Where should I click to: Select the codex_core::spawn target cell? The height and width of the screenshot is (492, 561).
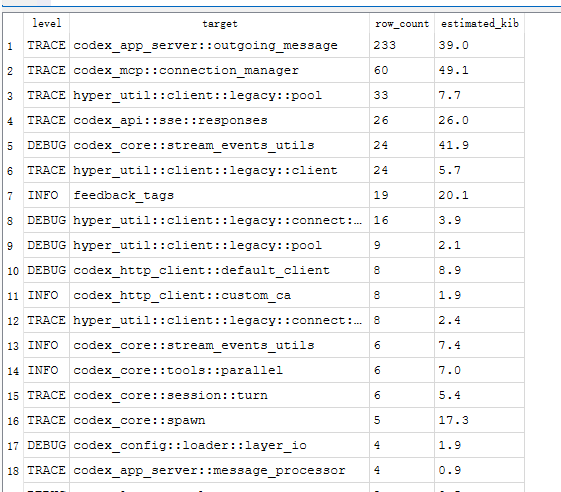(219, 420)
